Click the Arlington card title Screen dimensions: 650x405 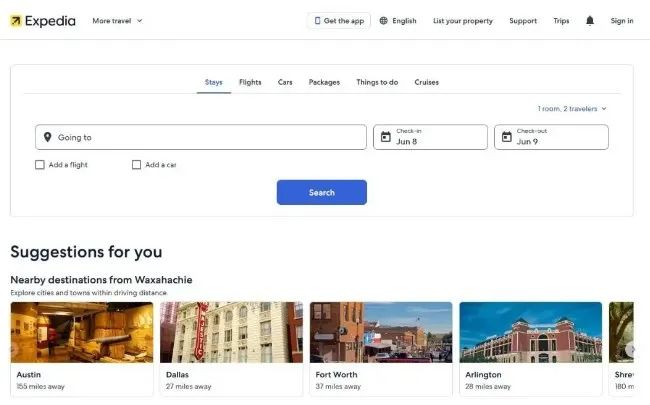click(483, 375)
